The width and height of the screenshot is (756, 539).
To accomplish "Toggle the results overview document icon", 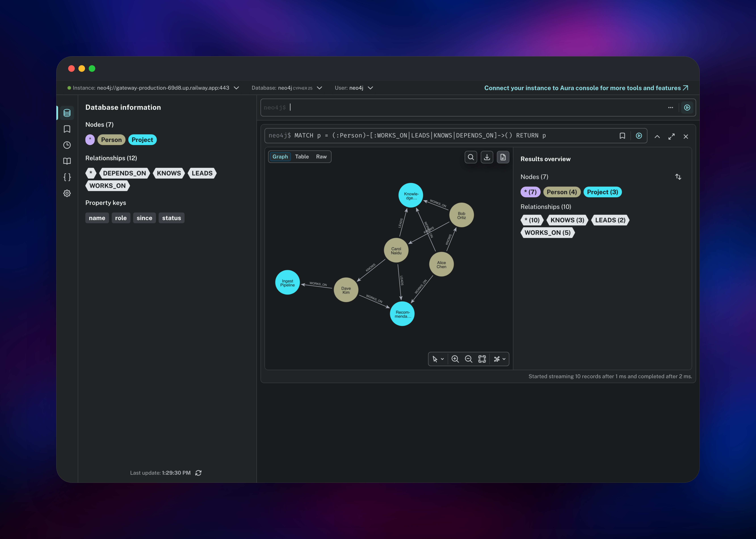I will [503, 157].
